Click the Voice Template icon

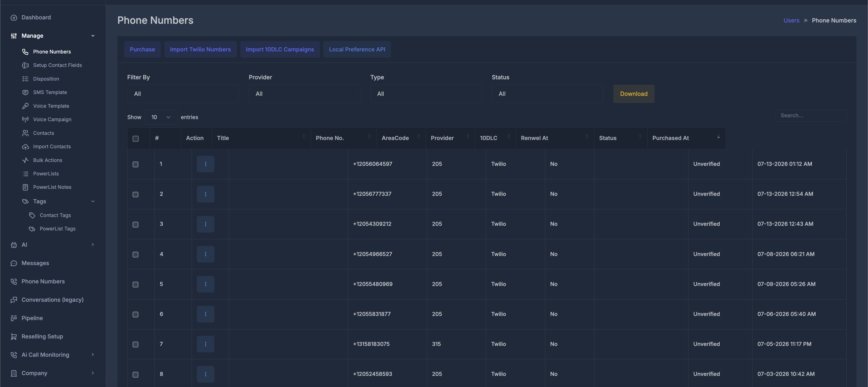tap(25, 106)
